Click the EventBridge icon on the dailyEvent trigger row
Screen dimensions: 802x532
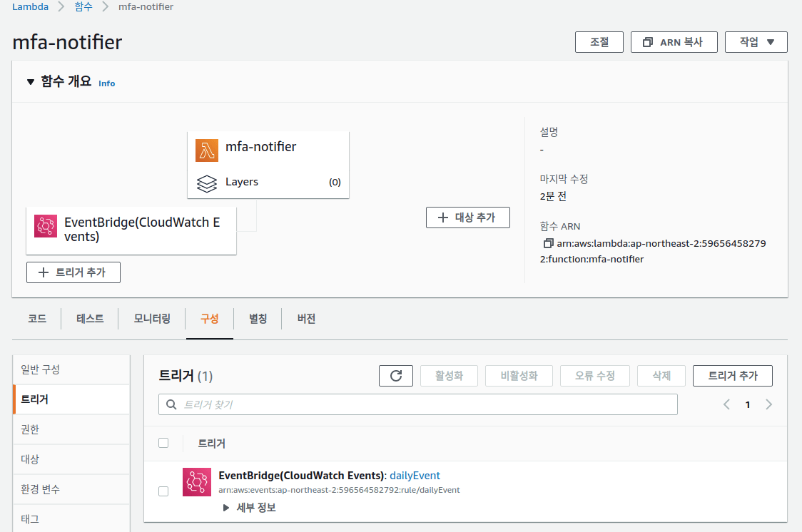pos(196,482)
